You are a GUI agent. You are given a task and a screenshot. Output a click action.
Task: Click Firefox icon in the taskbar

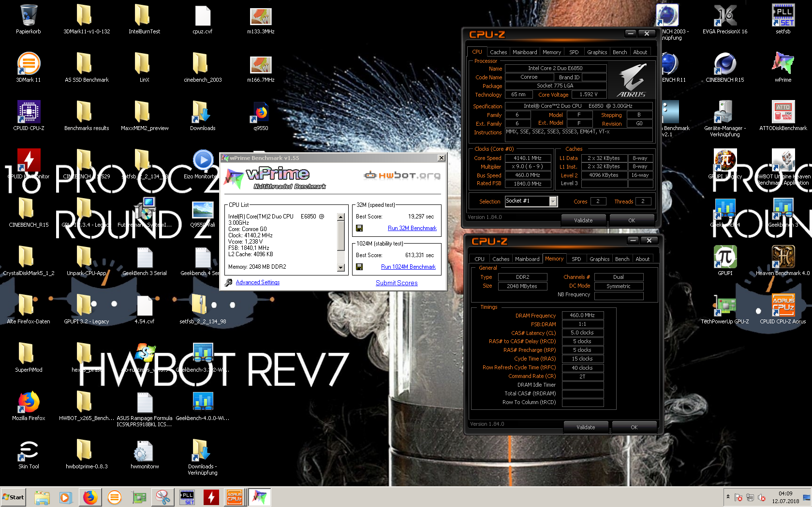tap(90, 497)
